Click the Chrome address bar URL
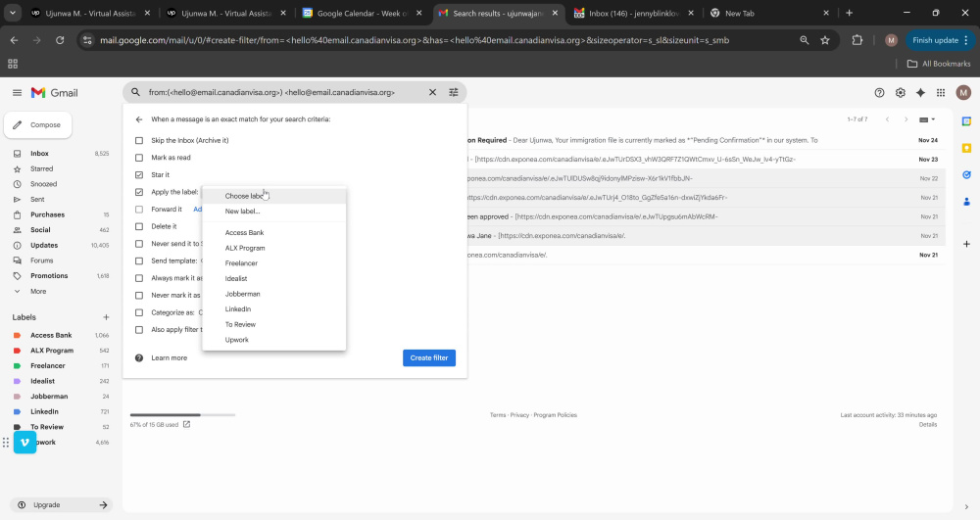The height and width of the screenshot is (520, 980). pos(414,40)
